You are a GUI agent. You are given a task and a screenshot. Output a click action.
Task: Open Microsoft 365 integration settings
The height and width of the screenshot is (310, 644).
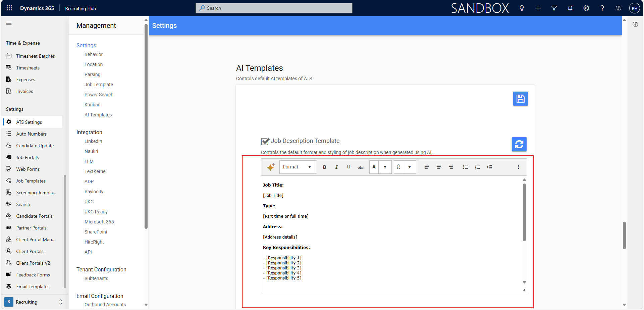coord(99,222)
